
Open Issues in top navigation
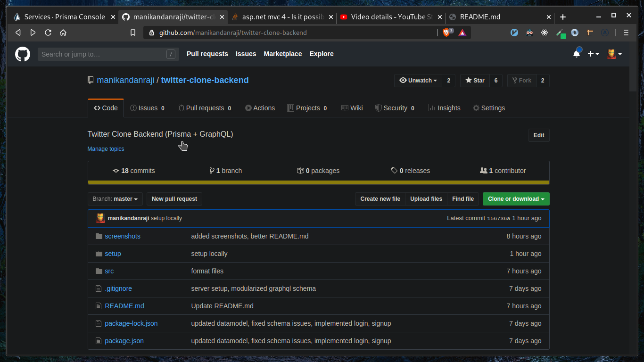(246, 54)
